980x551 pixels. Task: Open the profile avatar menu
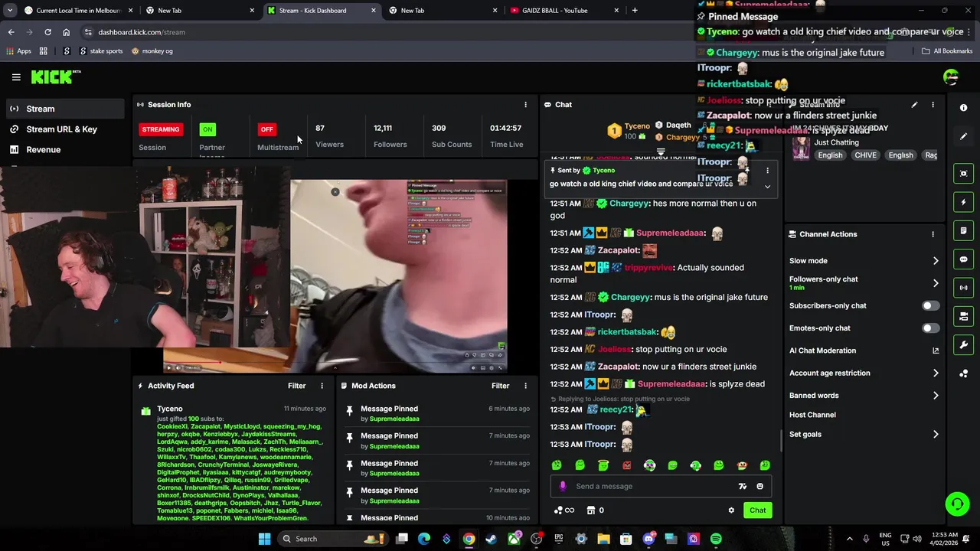pos(951,77)
